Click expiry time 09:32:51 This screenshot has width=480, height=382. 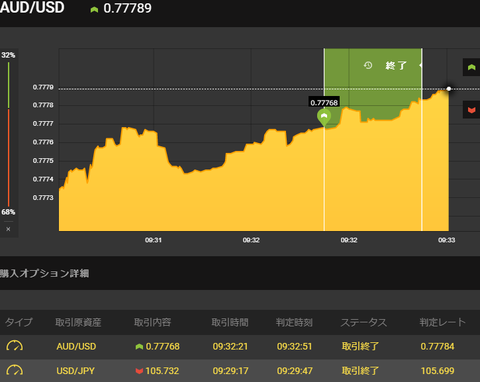[294, 346]
